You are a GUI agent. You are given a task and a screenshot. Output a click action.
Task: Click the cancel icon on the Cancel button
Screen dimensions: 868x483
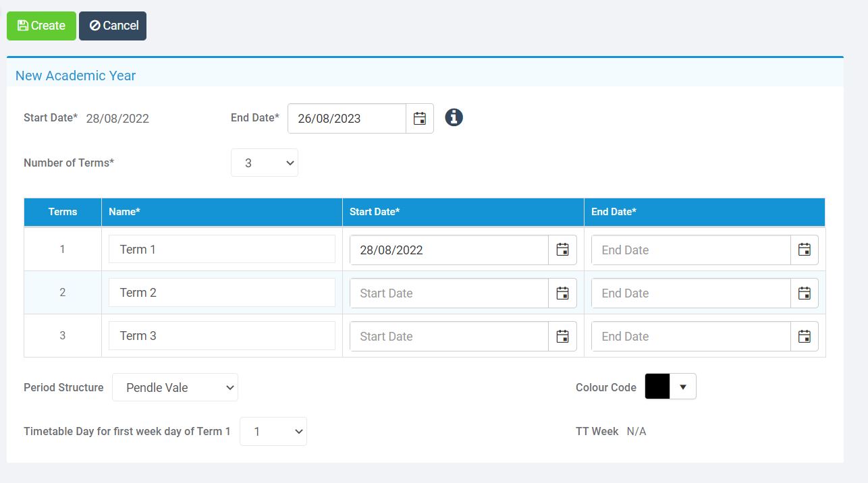(x=94, y=25)
